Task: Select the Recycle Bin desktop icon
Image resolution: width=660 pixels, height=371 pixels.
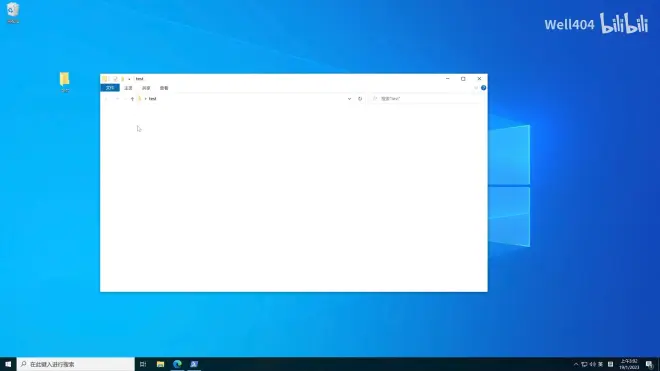Action: pos(13,13)
